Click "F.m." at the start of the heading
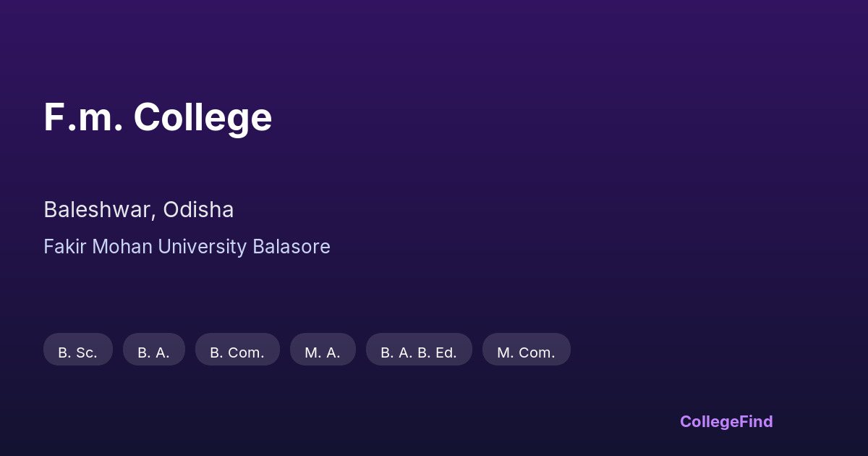 click(x=83, y=117)
